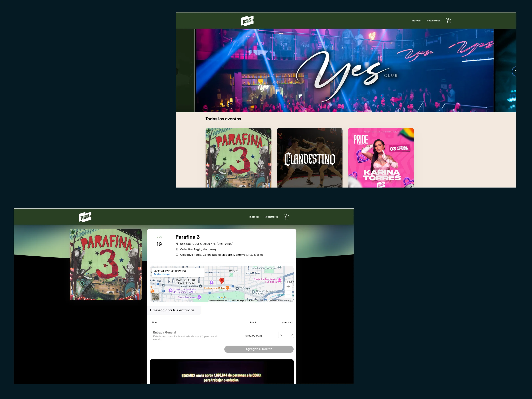This screenshot has width=532, height=399.
Task: Click the Restaurante Rubio marker on the map
Action: (x=227, y=288)
